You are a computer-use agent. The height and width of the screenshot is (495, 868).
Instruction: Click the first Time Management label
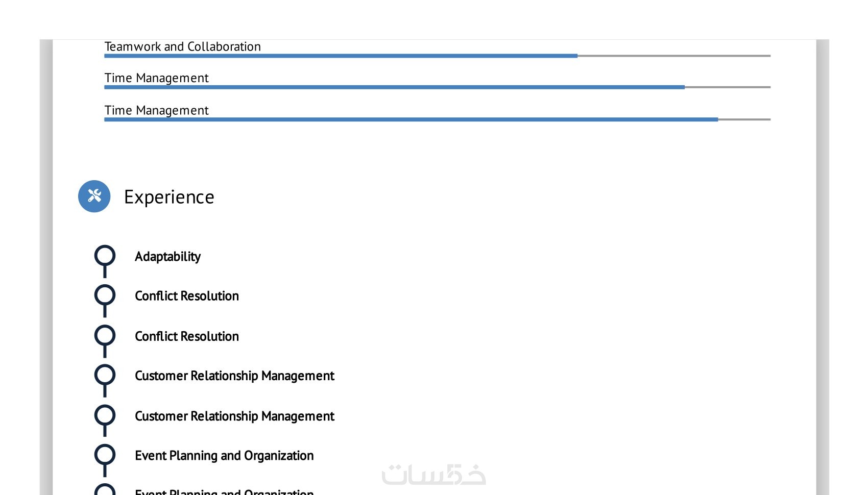tap(156, 78)
